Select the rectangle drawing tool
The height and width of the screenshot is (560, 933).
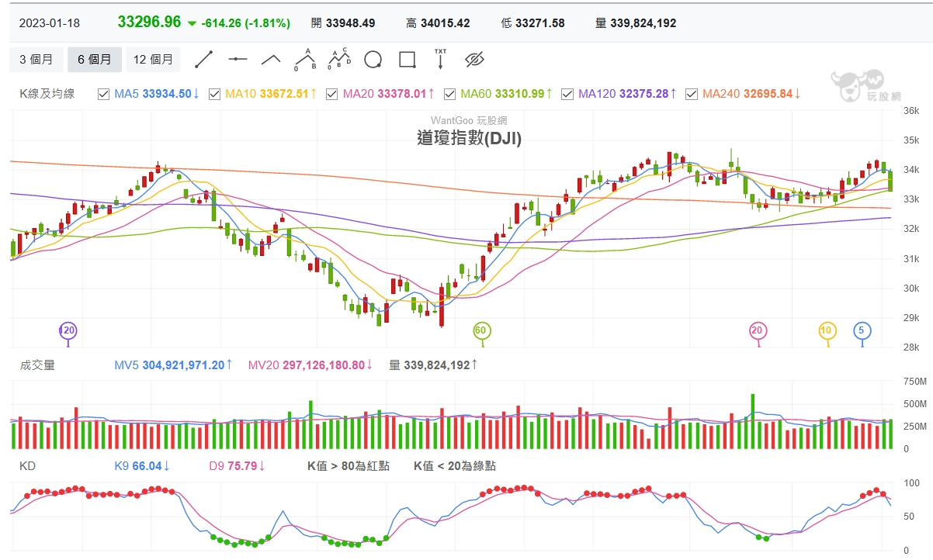[x=407, y=60]
